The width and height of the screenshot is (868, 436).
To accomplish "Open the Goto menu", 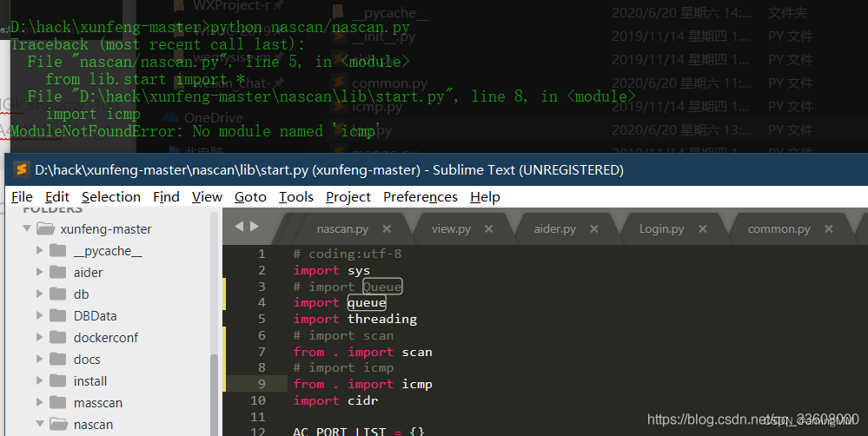I will tap(250, 197).
